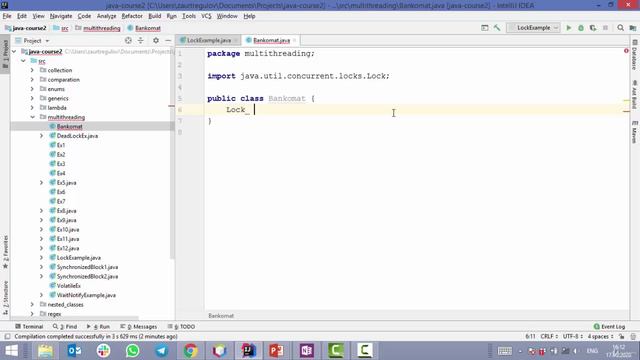640x360 pixels.
Task: Open the Find tool window
Action: 65,327
